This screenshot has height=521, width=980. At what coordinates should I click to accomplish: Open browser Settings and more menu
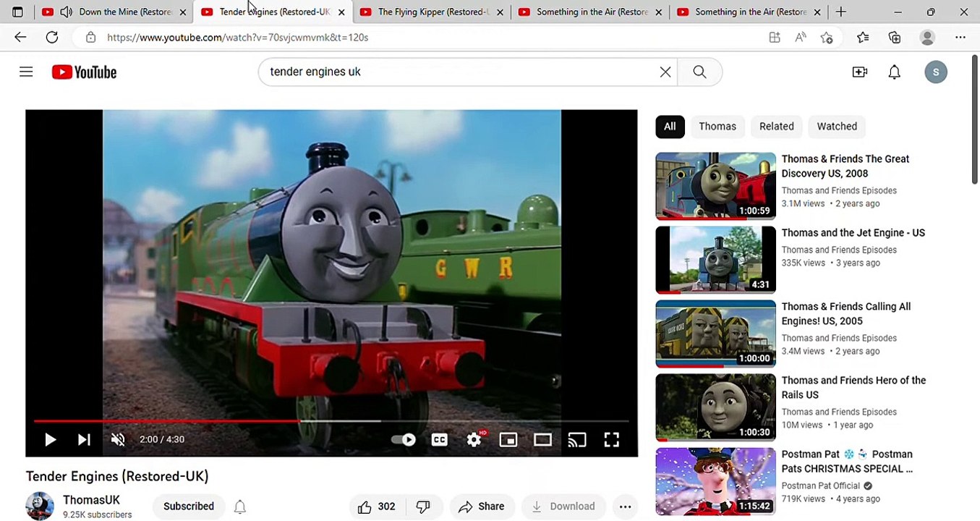[x=960, y=37]
